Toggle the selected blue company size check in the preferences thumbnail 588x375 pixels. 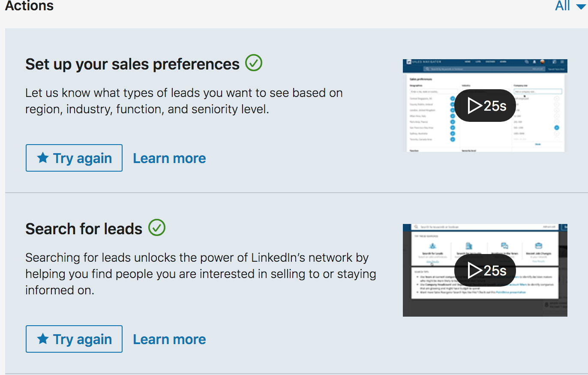tap(556, 127)
